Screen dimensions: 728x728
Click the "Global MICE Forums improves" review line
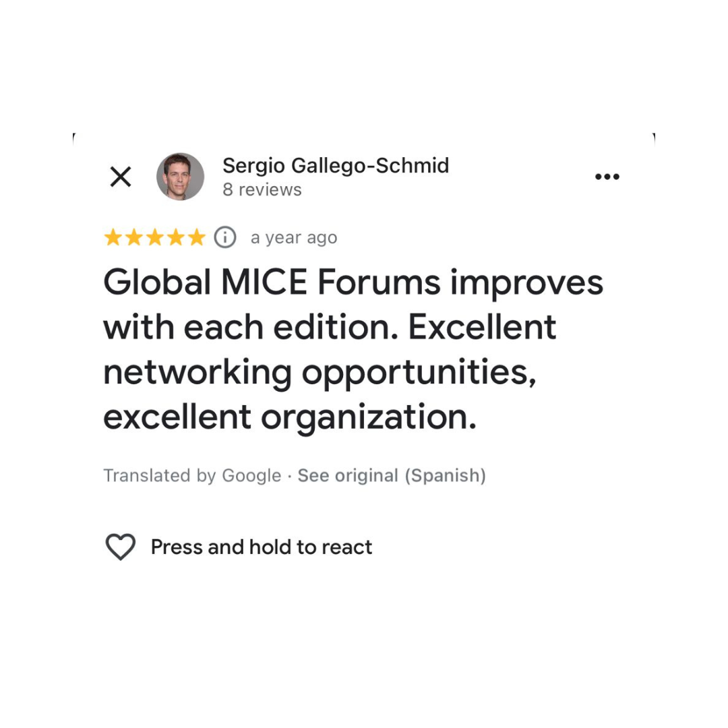(353, 284)
